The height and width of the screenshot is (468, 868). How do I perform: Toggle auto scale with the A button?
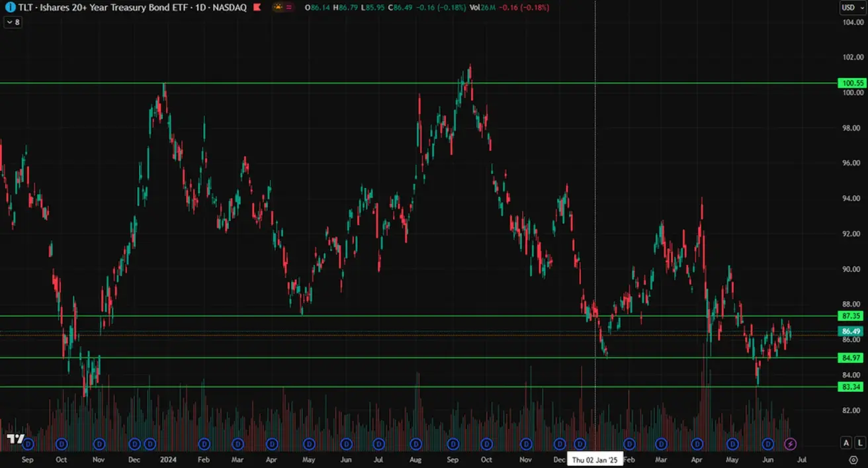846,443
